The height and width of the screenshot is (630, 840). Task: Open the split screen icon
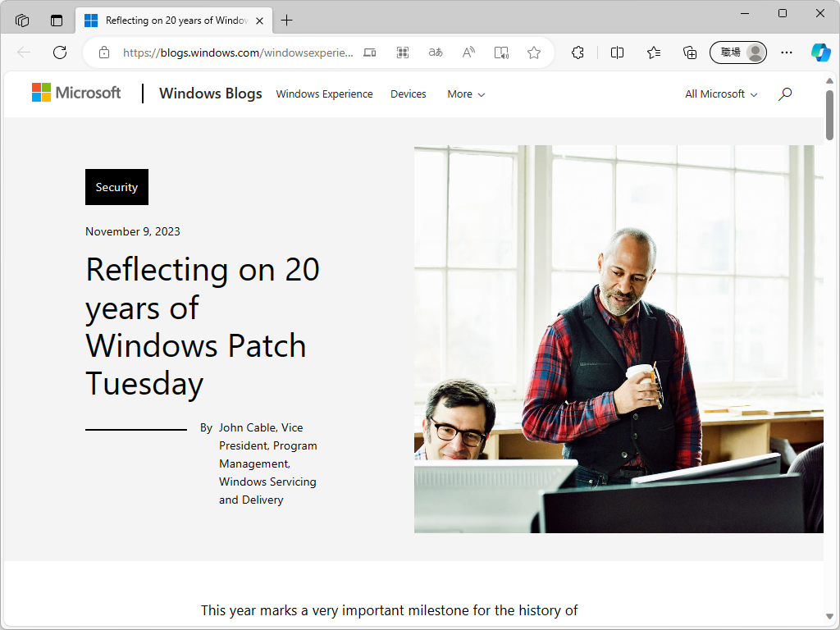coord(617,52)
